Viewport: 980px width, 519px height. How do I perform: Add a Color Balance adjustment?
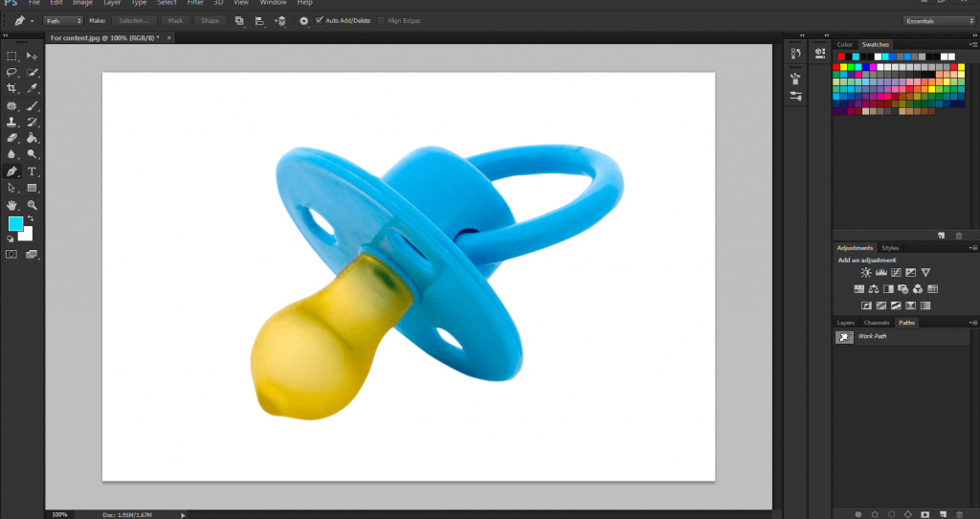pos(874,289)
